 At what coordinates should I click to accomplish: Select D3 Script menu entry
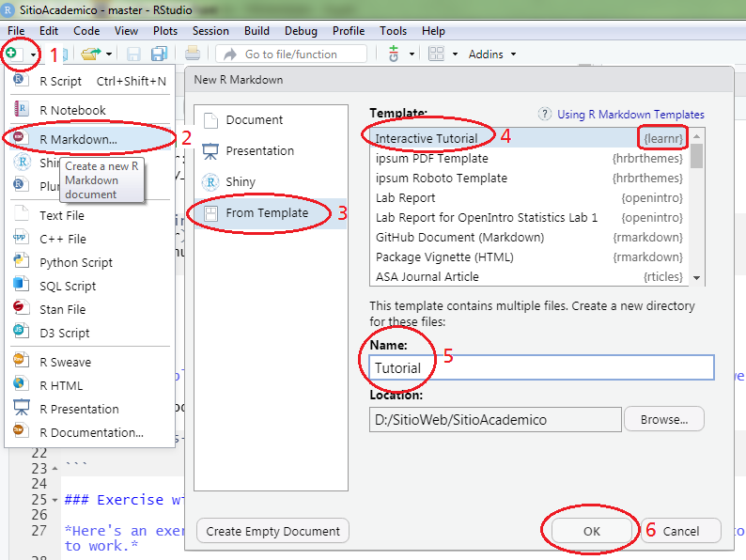[x=90, y=333]
